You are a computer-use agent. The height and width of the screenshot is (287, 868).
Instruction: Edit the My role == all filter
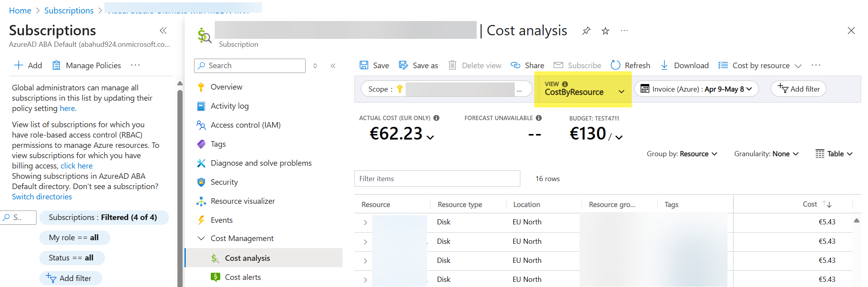coord(75,237)
